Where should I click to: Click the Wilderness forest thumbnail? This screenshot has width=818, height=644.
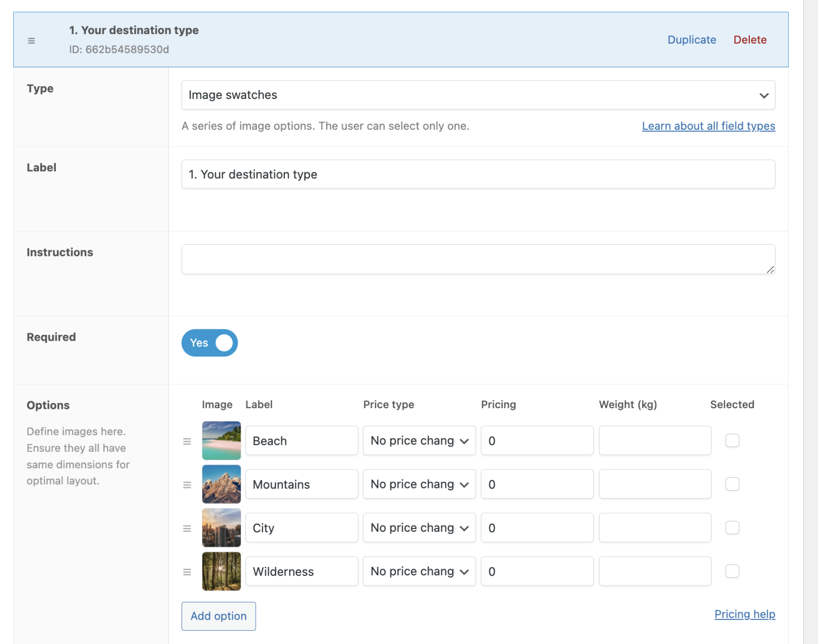(221, 571)
